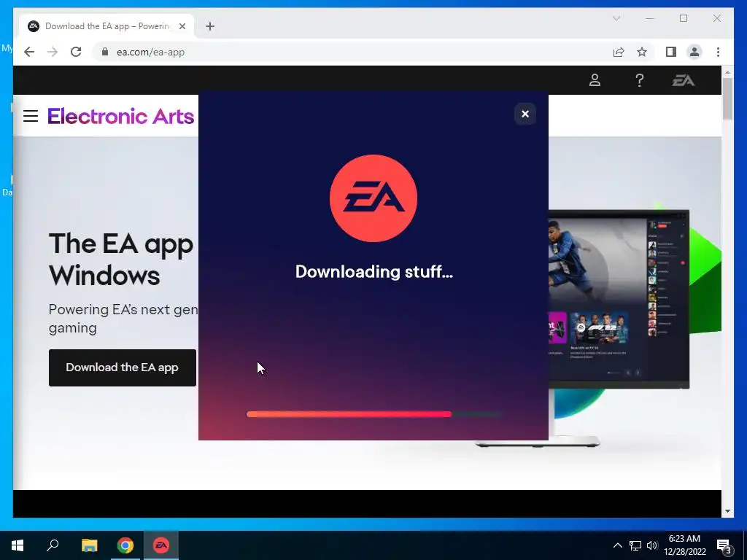
Task: Click the EA logo in the black header
Action: pyautogui.click(x=683, y=80)
